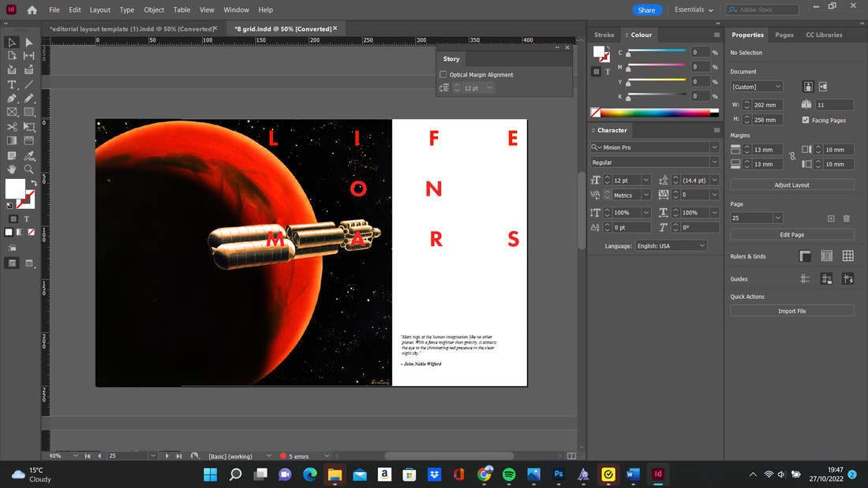Select the Gradient Feather tool
Screen dimensions: 868x488
pos(28,140)
